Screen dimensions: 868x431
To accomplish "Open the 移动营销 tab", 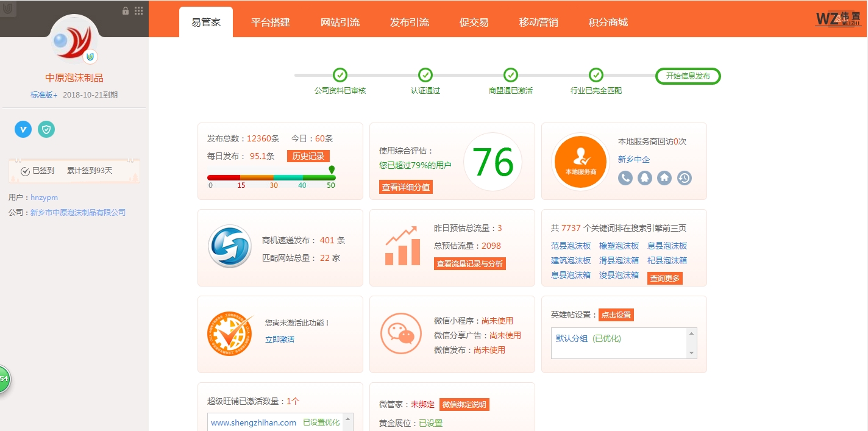I will pyautogui.click(x=538, y=23).
